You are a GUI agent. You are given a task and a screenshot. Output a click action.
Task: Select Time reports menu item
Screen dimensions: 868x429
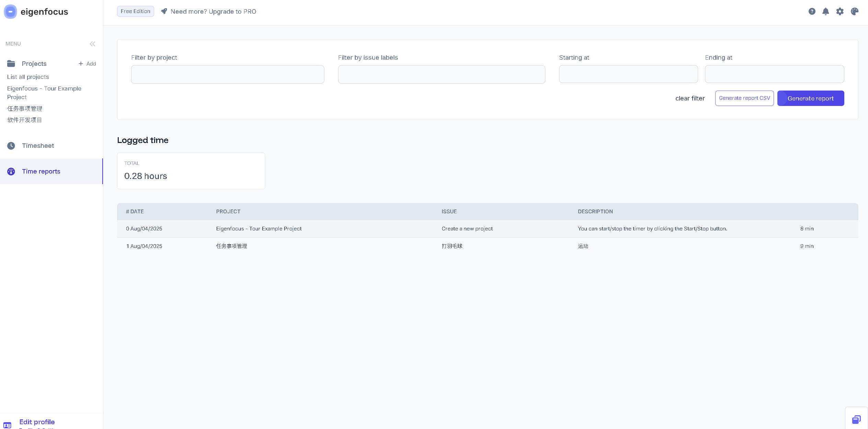[41, 171]
